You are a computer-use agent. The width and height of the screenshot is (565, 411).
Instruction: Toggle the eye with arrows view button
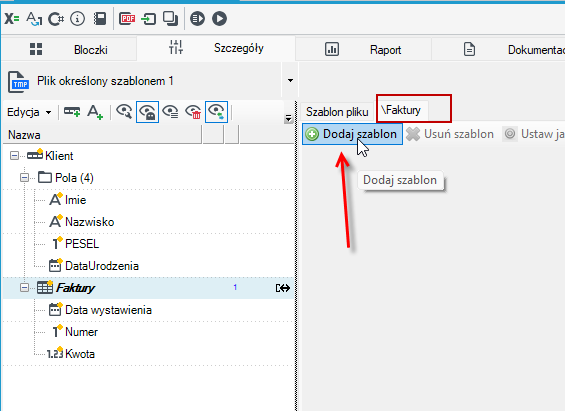216,112
